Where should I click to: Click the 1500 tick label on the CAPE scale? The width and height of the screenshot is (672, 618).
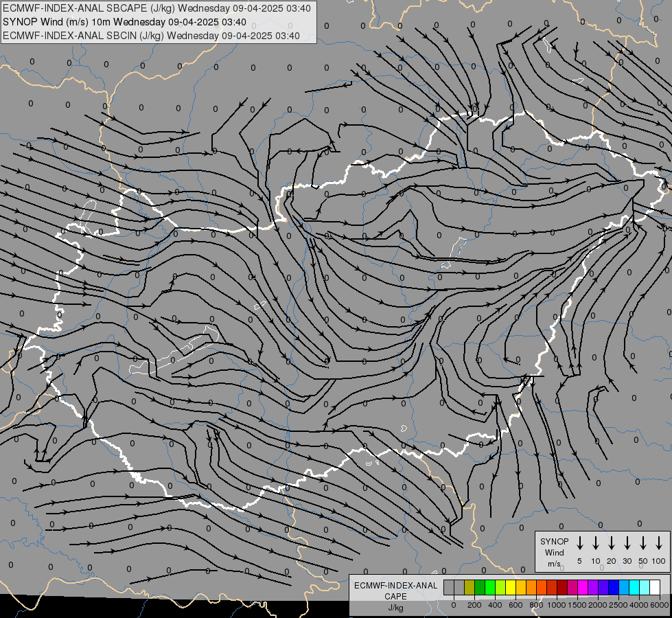point(577,605)
